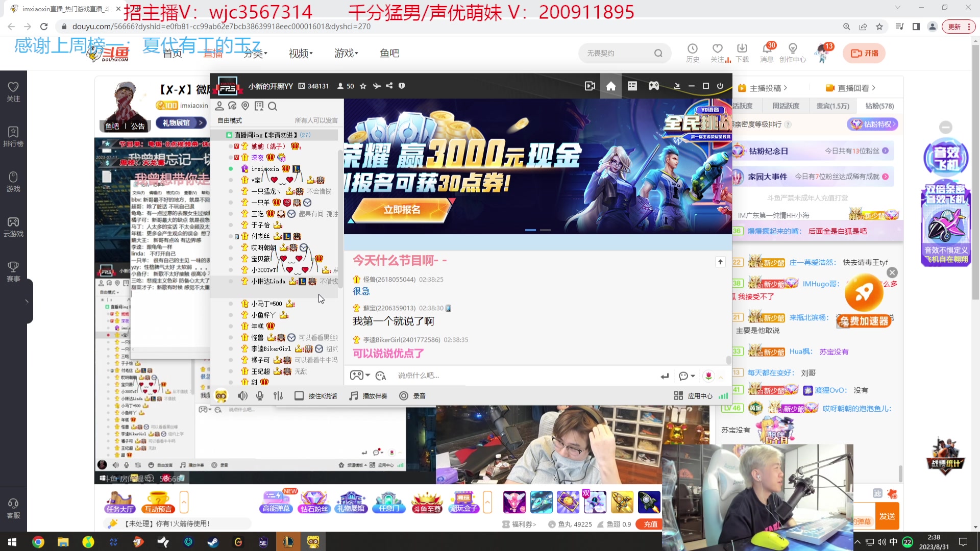The width and height of the screenshot is (980, 551).
Task: Send the flower gift icon in YY chat
Action: click(x=708, y=376)
